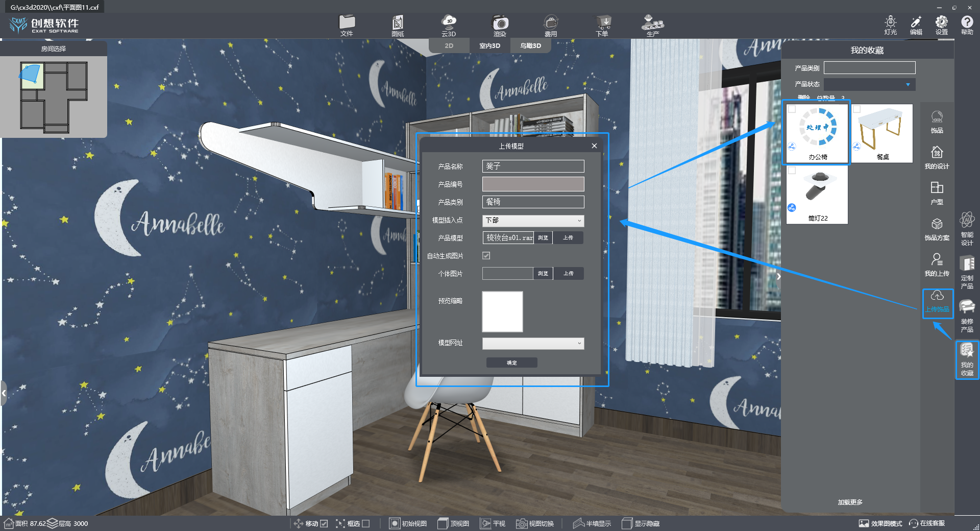Viewport: 980px width, 531px height.
Task: Start the 渲染 render camera icon
Action: pyautogui.click(x=500, y=25)
